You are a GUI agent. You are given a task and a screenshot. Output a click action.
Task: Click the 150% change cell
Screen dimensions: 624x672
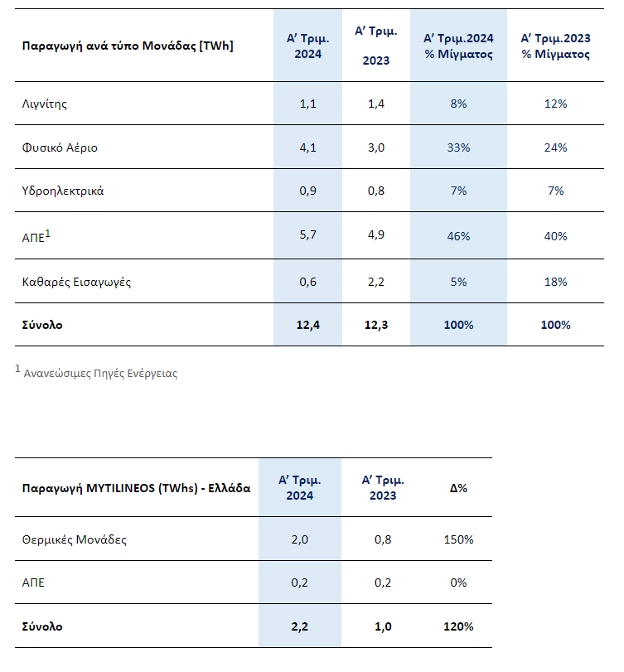(458, 539)
